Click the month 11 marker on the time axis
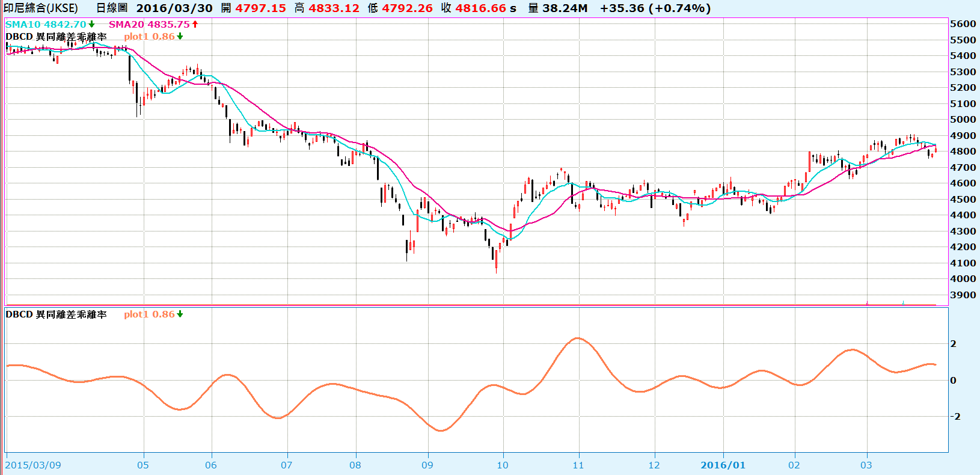980x475 pixels. point(578,465)
